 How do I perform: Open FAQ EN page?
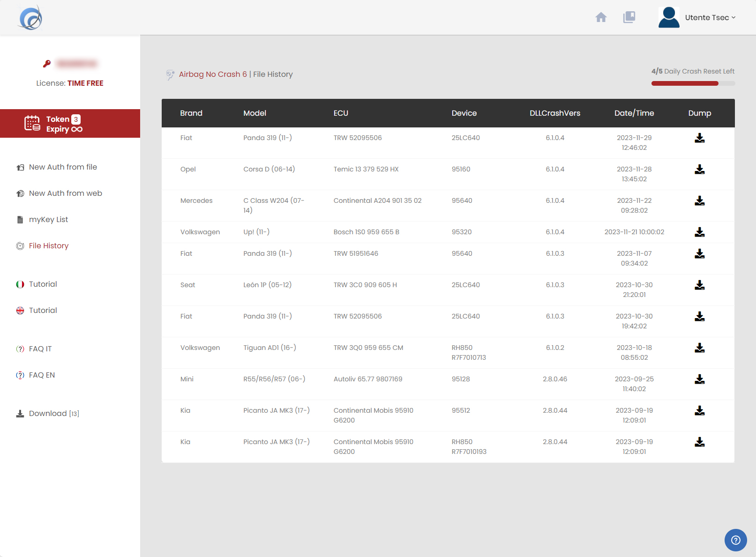click(42, 375)
